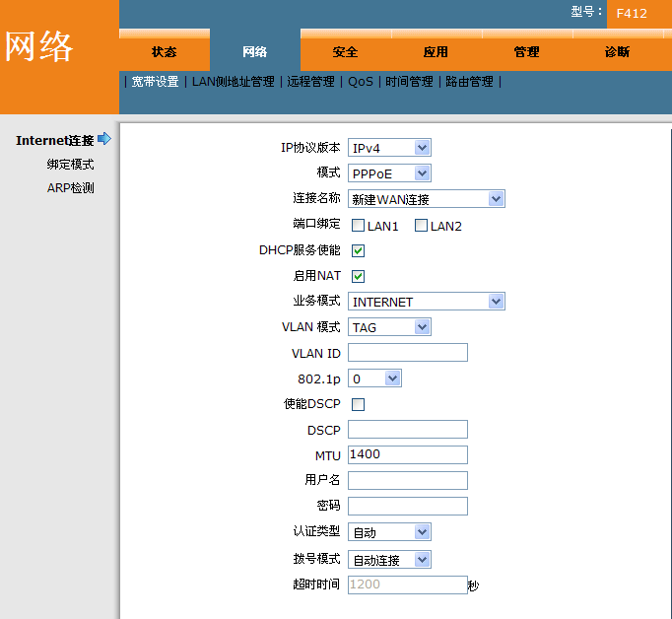Open the 模式 dropdown showing PPPoE

[x=389, y=173]
